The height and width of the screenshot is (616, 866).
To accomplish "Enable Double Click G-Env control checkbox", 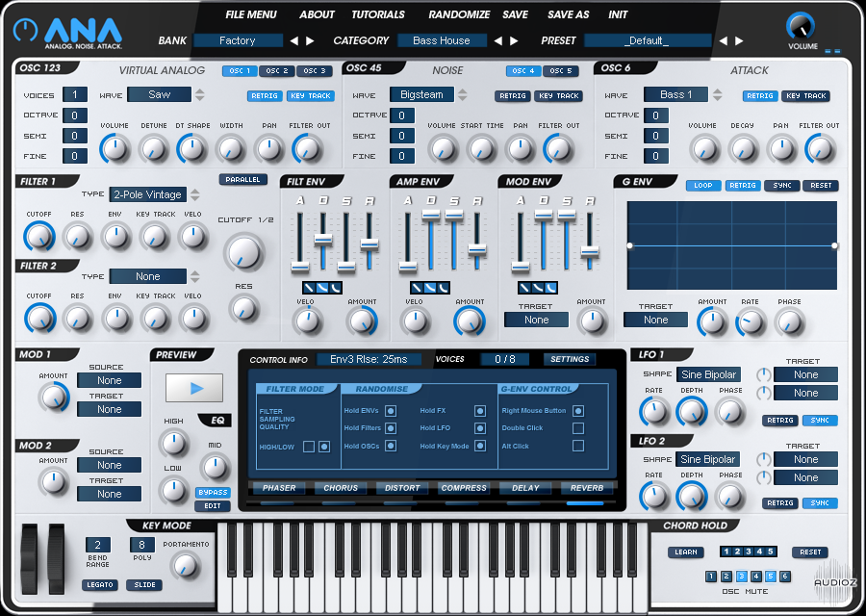I will (578, 428).
